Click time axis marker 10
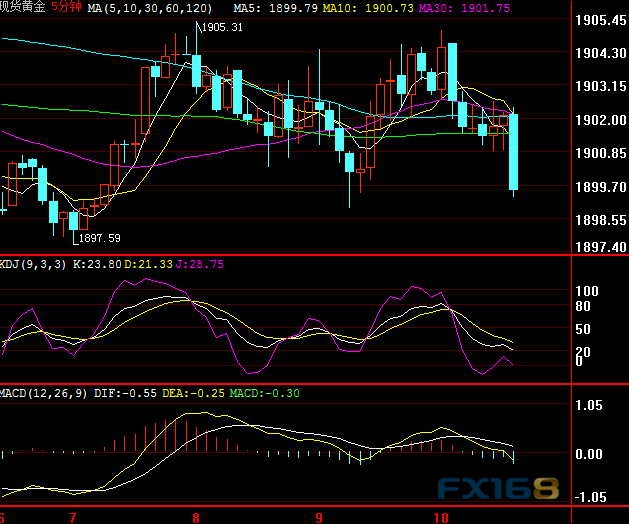Viewport: 629px width, 524px height. (440, 518)
